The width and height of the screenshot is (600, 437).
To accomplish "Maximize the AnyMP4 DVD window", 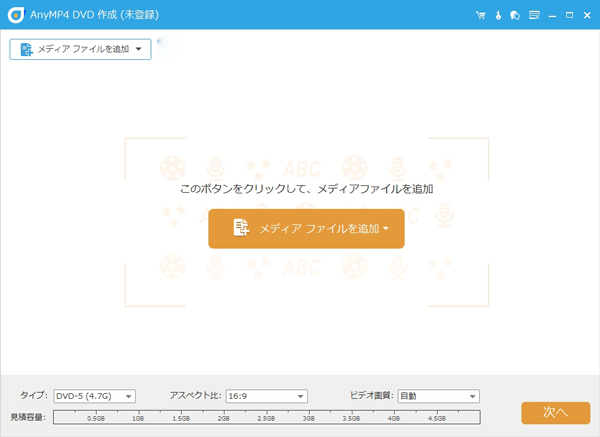I will pos(569,15).
